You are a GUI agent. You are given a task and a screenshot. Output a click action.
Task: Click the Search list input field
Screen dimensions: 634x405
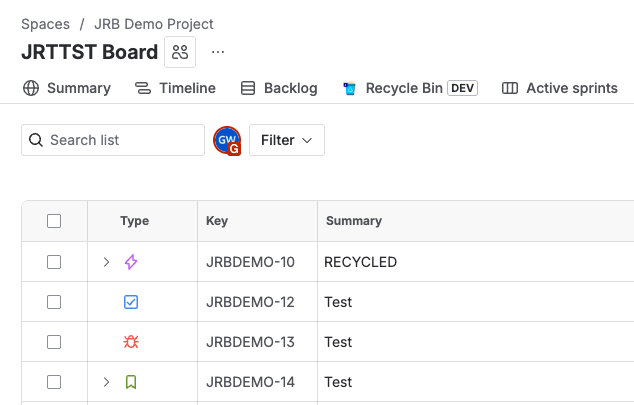coord(113,140)
